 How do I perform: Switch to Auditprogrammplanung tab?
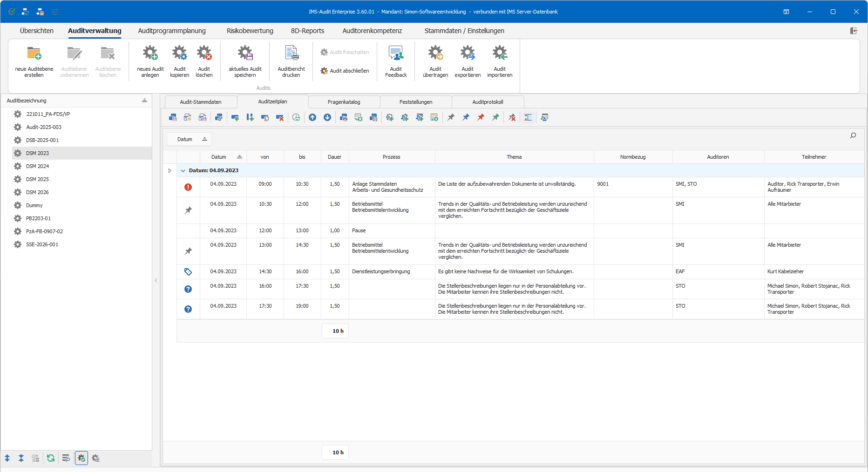coord(172,31)
